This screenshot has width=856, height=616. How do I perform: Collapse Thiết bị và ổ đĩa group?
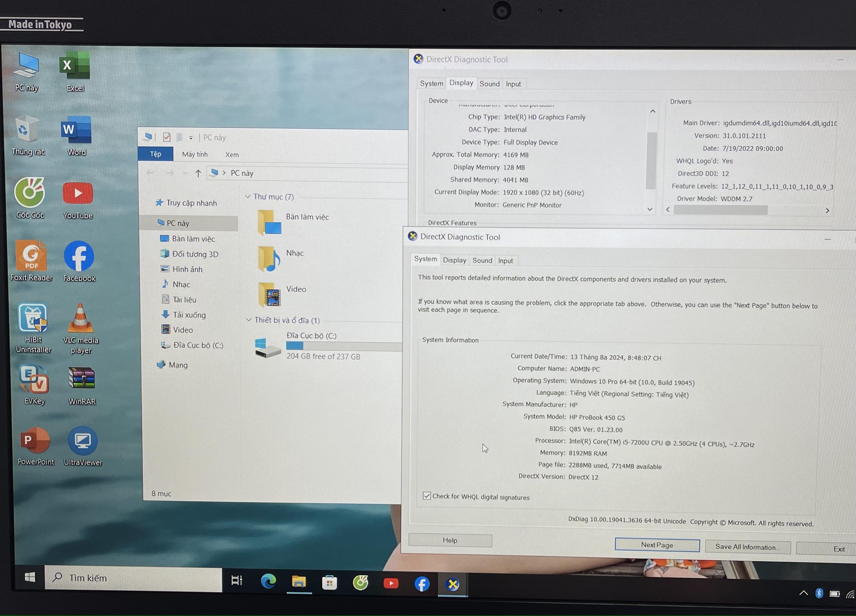[x=248, y=320]
